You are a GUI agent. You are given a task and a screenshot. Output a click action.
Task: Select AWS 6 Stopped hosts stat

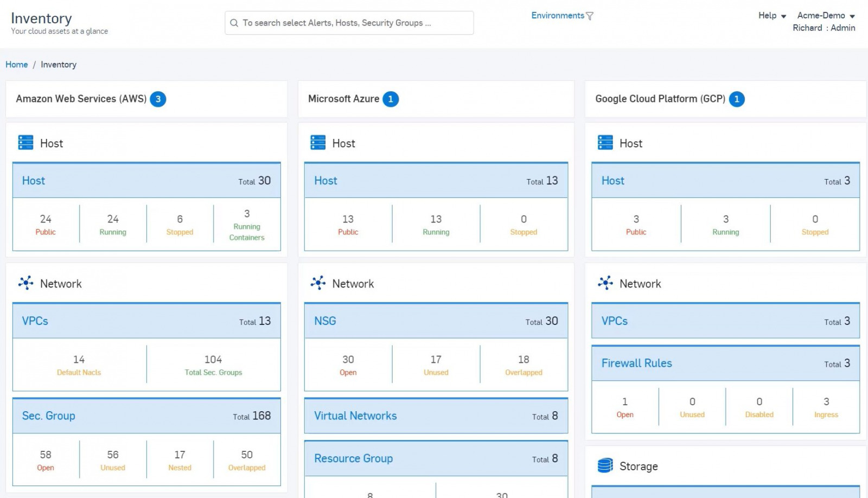tap(180, 225)
